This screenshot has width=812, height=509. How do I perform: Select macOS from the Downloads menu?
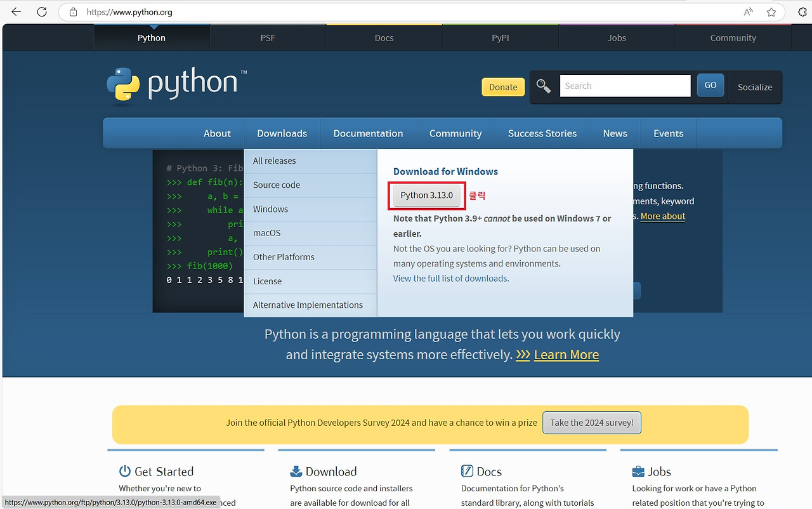click(310, 233)
